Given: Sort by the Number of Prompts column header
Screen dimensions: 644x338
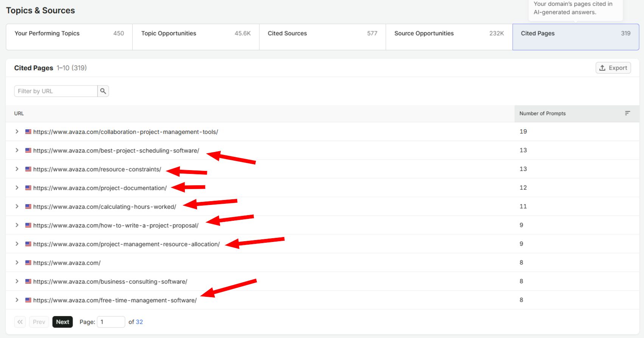Looking at the screenshot, I should pos(577,113).
